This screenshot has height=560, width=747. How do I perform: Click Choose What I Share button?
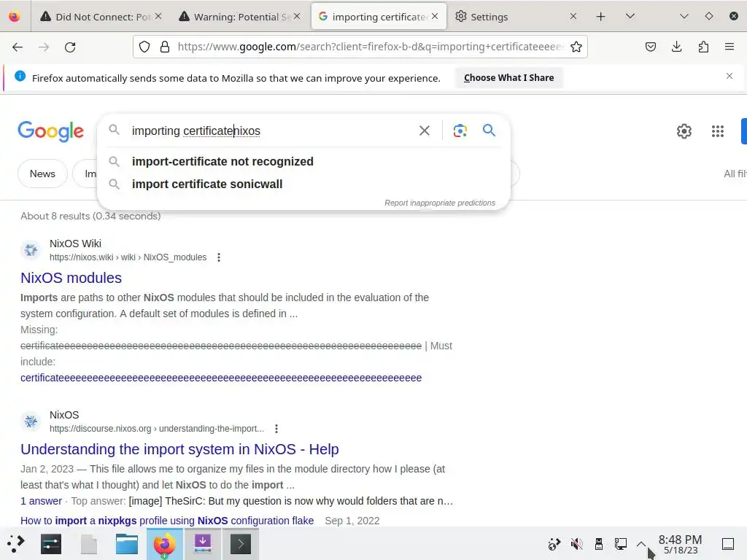pos(508,77)
